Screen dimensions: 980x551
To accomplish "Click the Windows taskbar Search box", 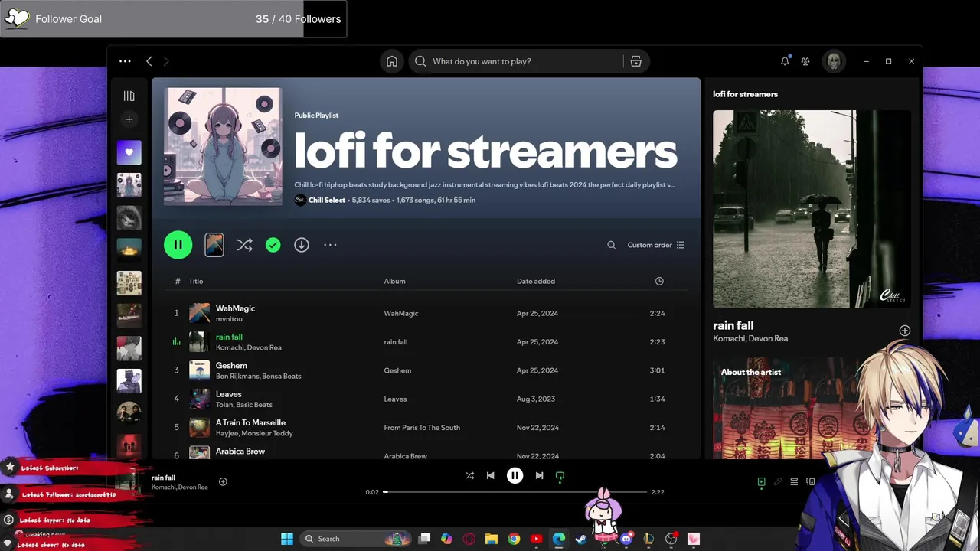I will pyautogui.click(x=357, y=539).
